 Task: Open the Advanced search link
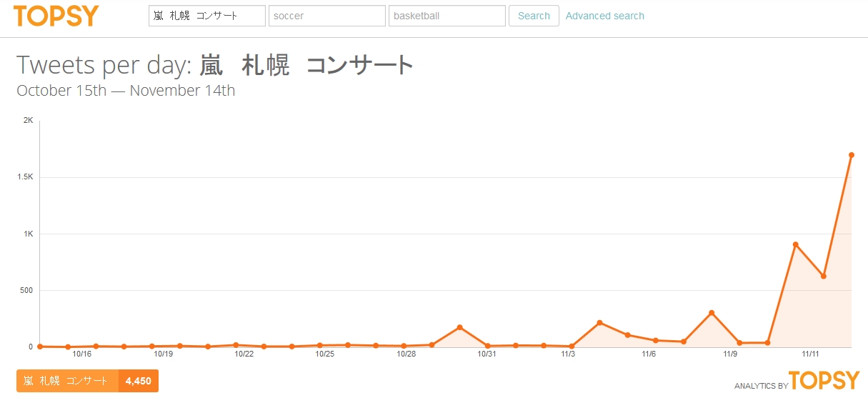point(604,16)
